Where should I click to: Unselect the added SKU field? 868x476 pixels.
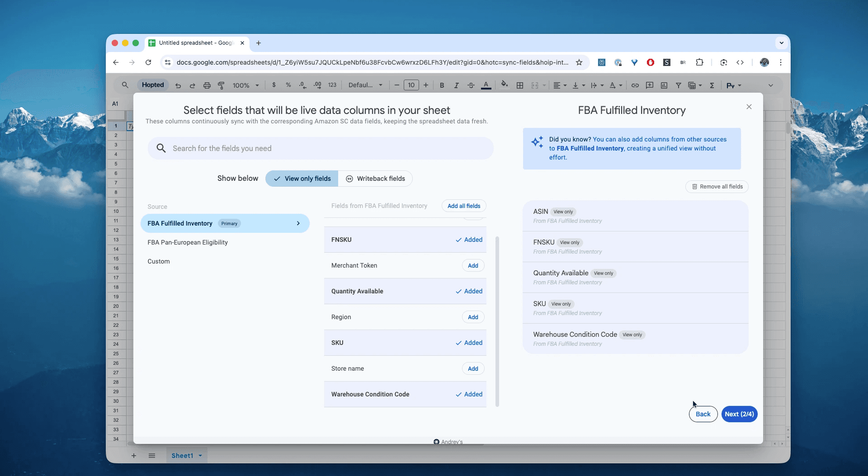point(469,343)
